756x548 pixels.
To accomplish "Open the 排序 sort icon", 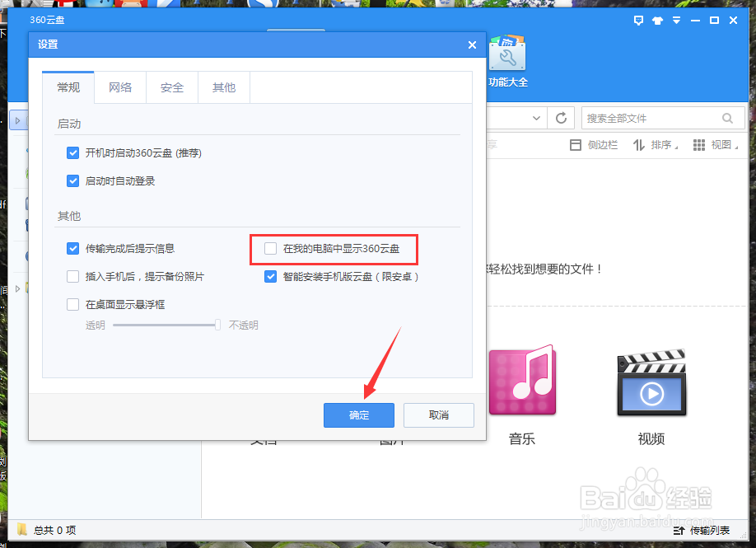I will click(x=639, y=145).
